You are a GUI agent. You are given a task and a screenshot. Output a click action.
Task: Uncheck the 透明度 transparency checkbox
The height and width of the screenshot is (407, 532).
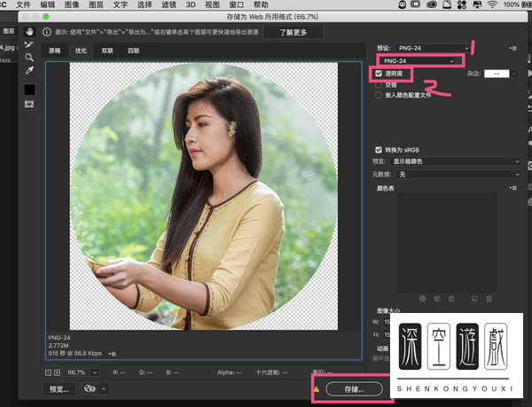(379, 74)
